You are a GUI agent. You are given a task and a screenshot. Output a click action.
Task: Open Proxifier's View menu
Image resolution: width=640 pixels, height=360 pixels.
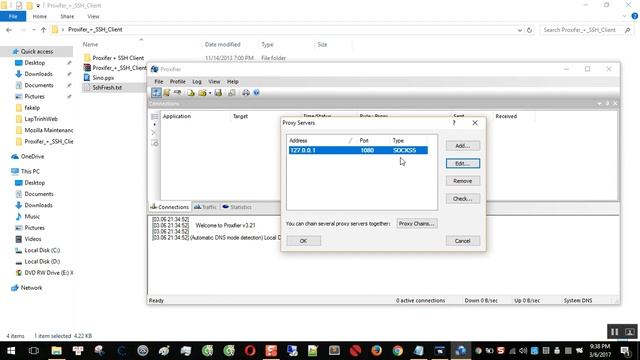pyautogui.click(x=214, y=82)
